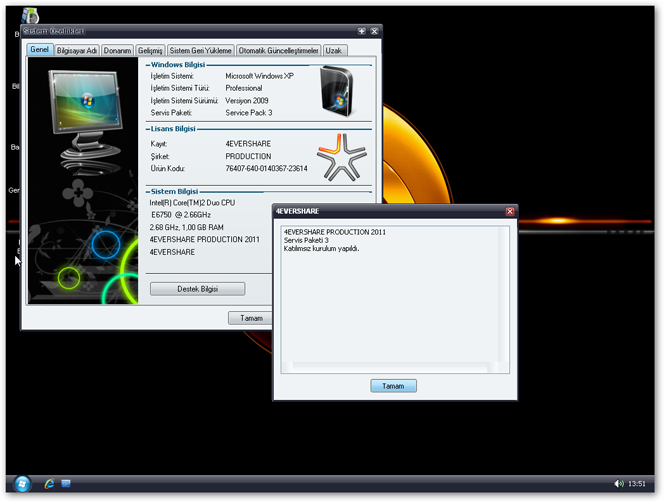Close the Sistem Özellikleri window
Viewport: 664px width, 502px height.
pos(374,31)
